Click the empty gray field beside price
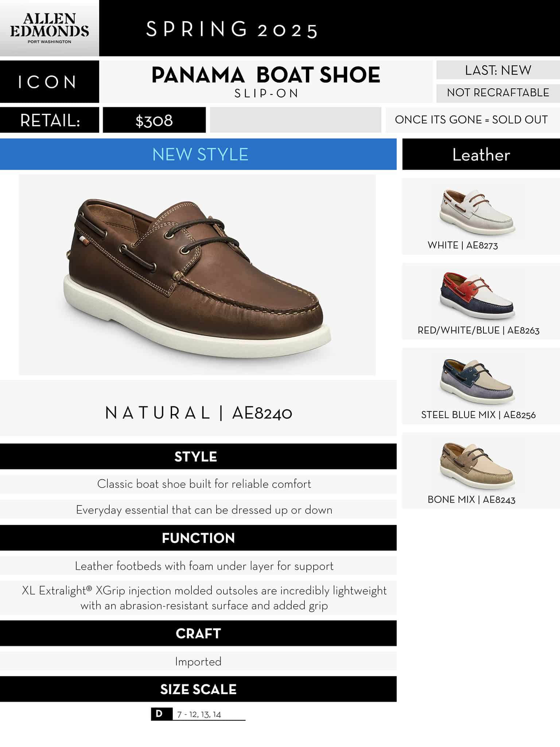 click(295, 120)
